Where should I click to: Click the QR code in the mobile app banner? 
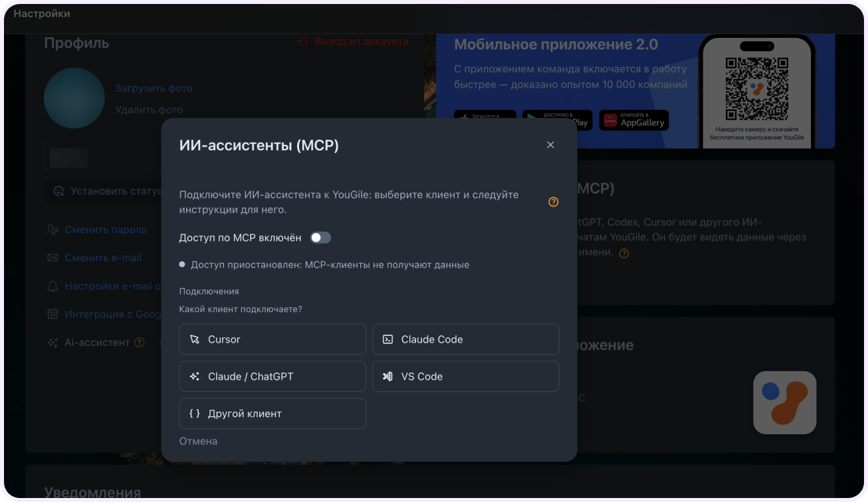click(x=757, y=88)
